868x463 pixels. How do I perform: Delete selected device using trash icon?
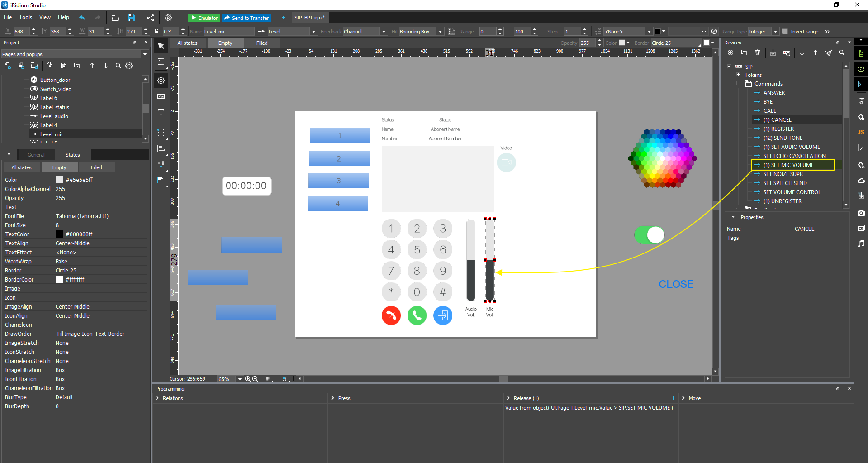[758, 53]
